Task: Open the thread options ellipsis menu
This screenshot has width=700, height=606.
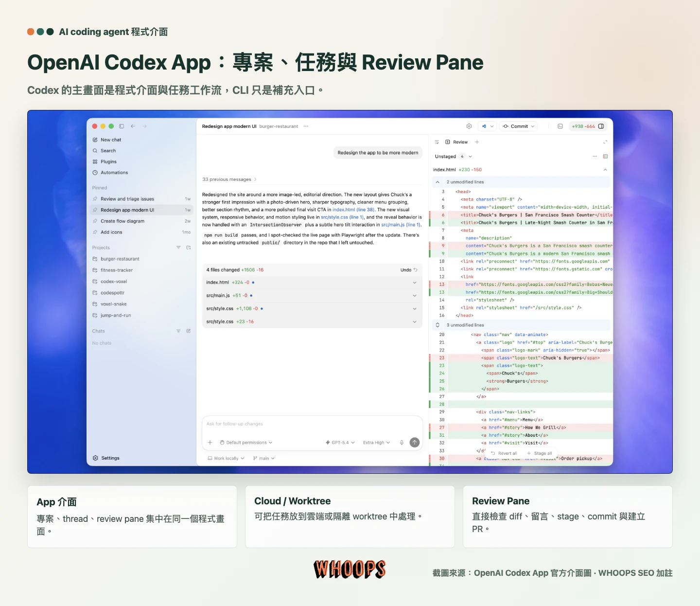Action: pos(306,126)
